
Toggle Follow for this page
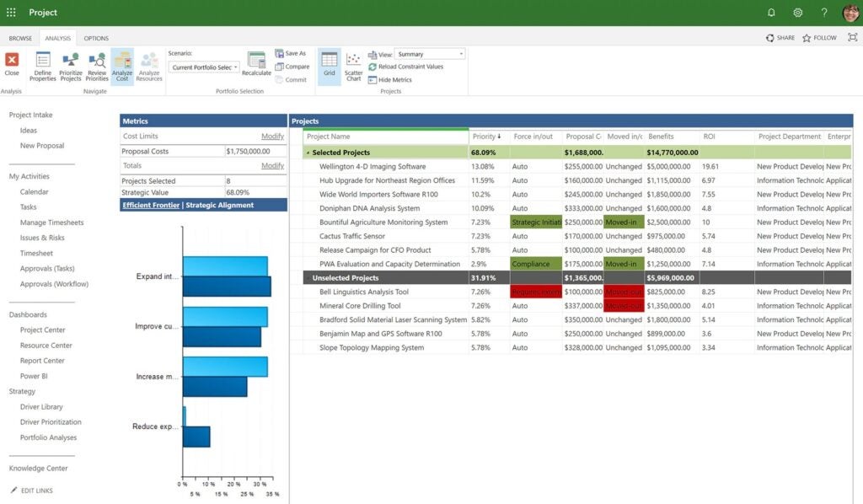coord(817,37)
